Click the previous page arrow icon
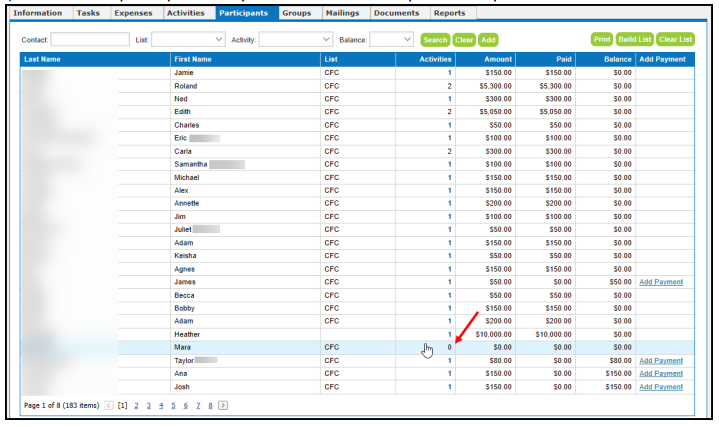Viewport: 719px width, 427px height. pyautogui.click(x=109, y=405)
